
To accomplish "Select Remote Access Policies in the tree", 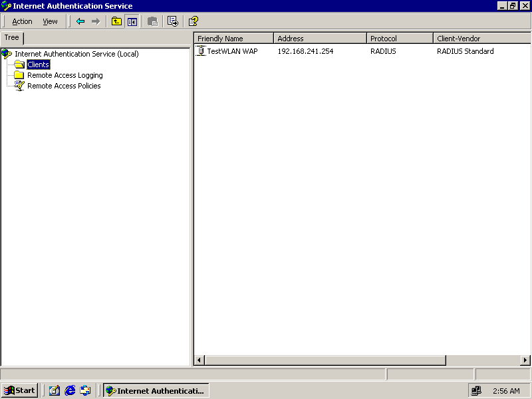I will (x=64, y=86).
